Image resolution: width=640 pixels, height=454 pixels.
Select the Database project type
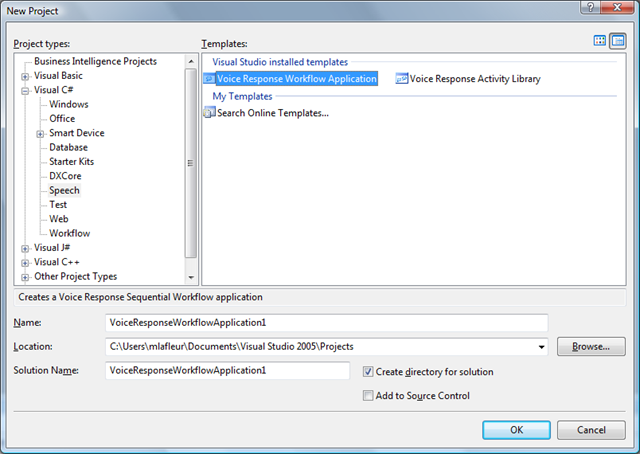68,147
